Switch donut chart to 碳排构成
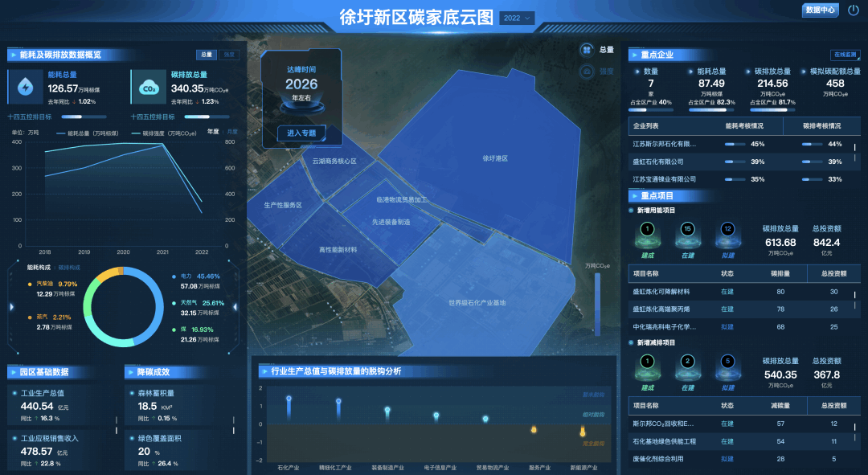This screenshot has height=475, width=868. coord(69,267)
